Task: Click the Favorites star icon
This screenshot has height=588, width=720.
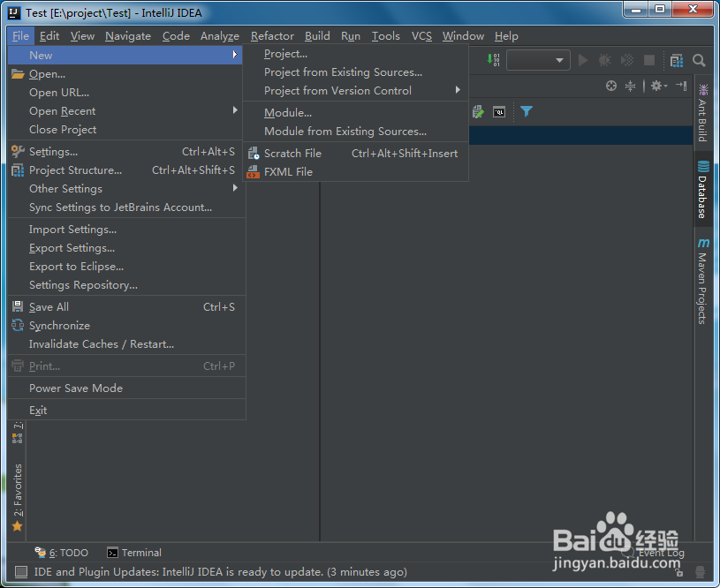Action: point(18,526)
